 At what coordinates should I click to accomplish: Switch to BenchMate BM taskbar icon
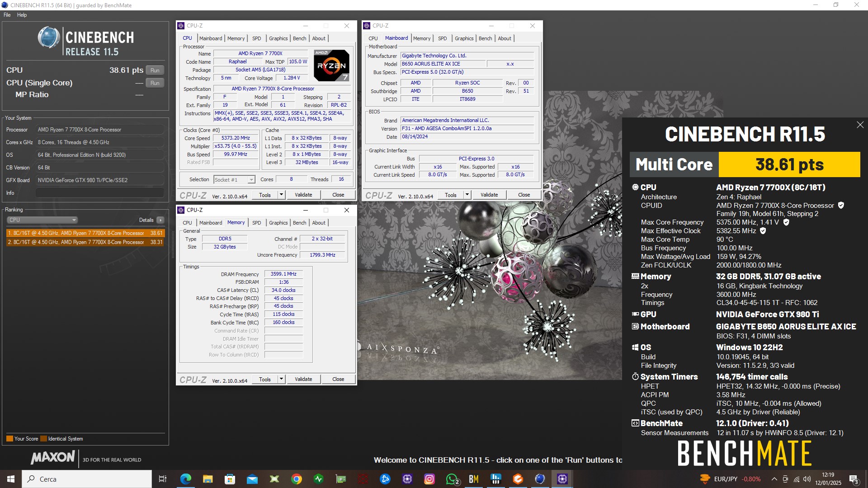point(474,479)
